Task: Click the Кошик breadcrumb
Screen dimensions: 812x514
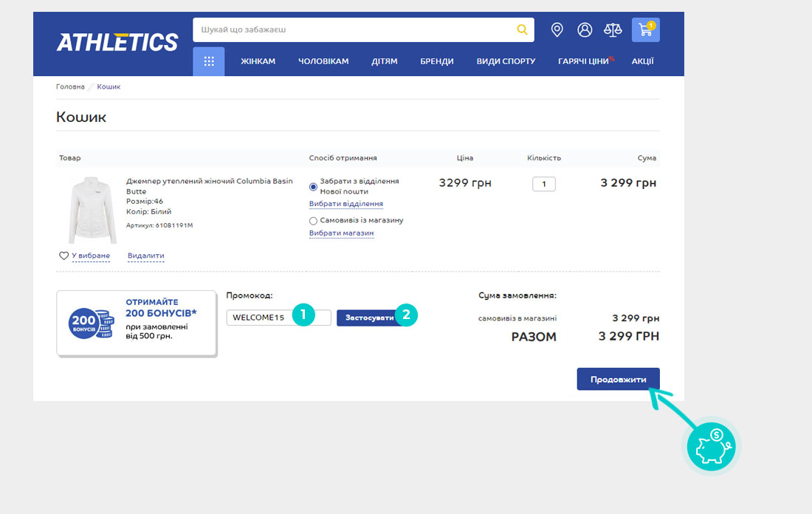Action: (x=109, y=86)
